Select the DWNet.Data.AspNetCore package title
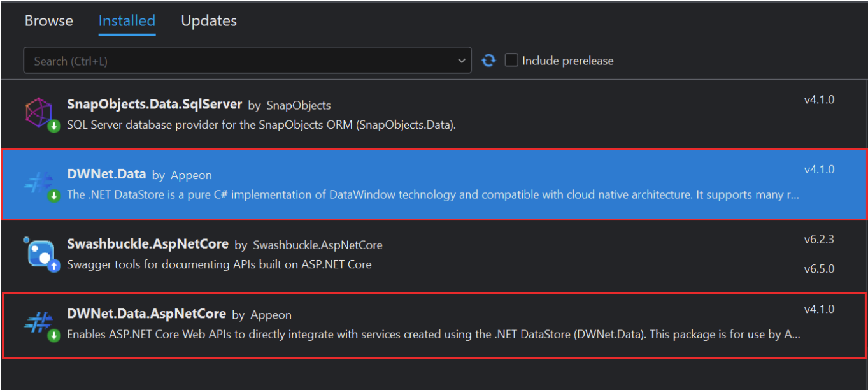868x390 pixels. pyautogui.click(x=146, y=314)
